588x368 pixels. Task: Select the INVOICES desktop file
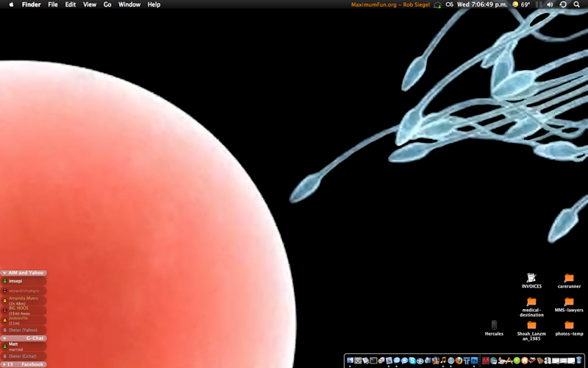click(531, 280)
